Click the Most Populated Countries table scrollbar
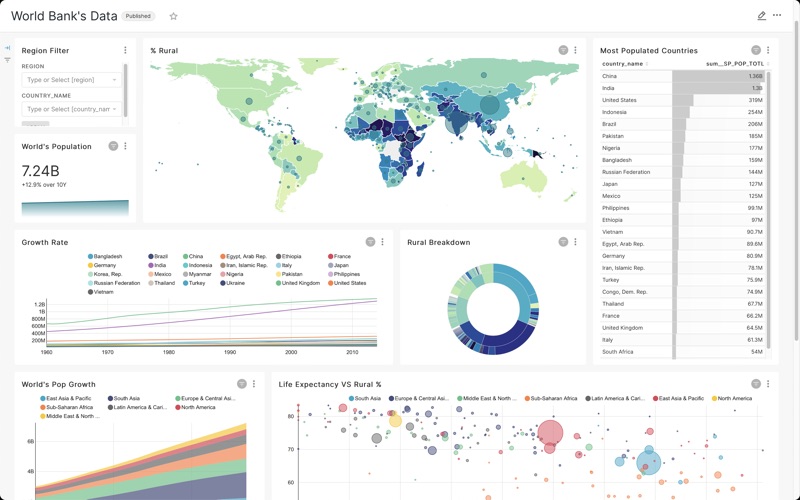The width and height of the screenshot is (800, 500). pyautogui.click(x=769, y=210)
